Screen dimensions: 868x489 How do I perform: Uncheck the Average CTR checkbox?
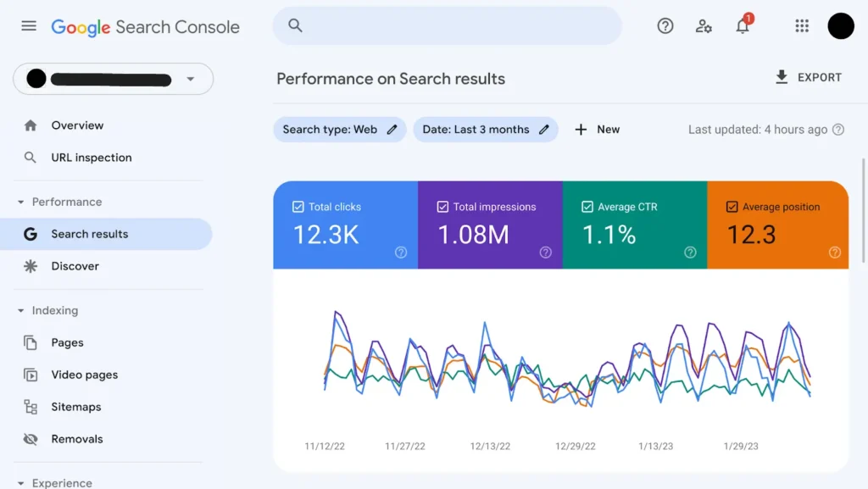click(x=587, y=207)
